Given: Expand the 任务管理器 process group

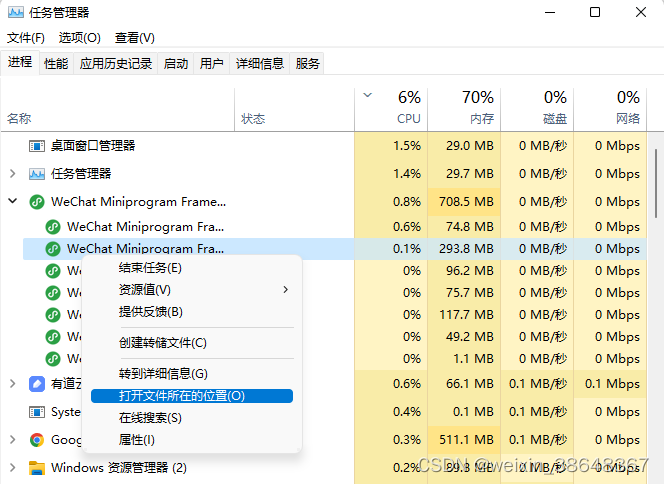Looking at the screenshot, I should click(13, 174).
